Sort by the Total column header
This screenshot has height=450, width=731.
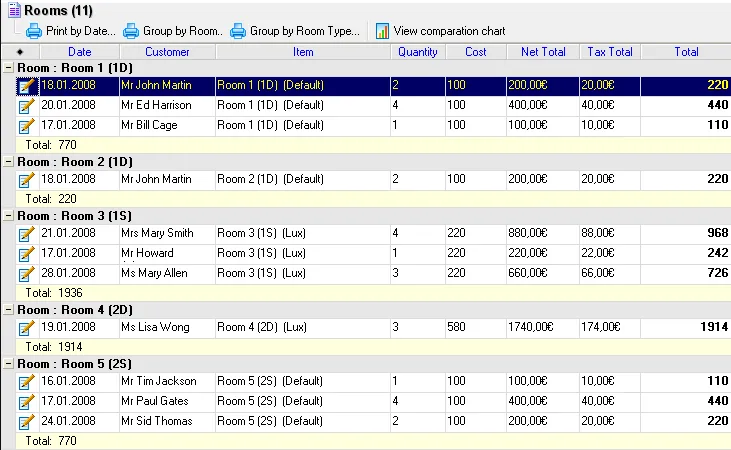686,52
